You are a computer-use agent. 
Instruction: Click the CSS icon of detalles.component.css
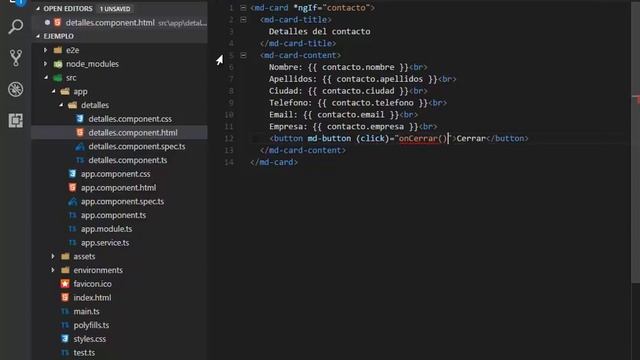[x=80, y=119]
